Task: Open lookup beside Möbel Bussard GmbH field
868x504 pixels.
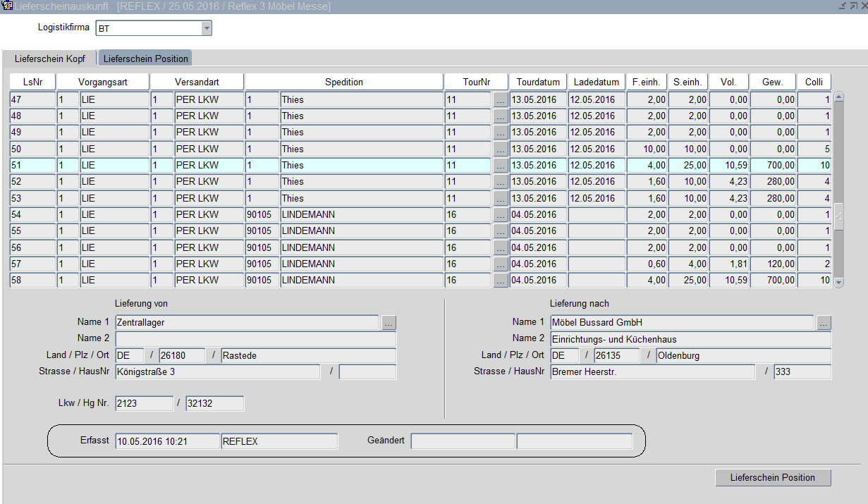Action: click(824, 323)
